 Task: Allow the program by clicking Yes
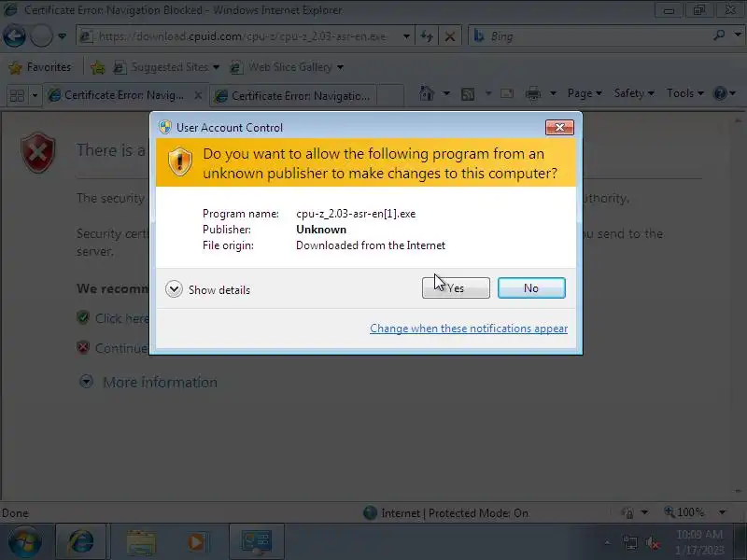(x=456, y=288)
